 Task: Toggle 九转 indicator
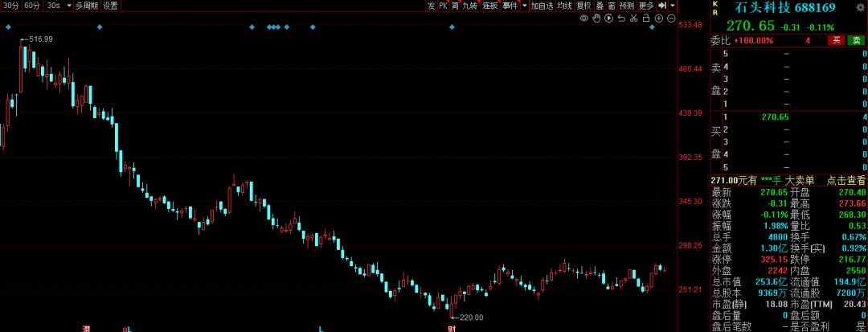(x=470, y=6)
